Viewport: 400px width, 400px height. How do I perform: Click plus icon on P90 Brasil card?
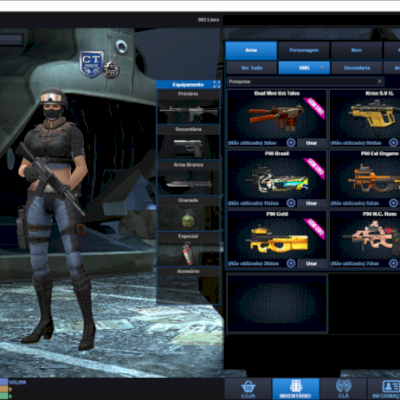(x=291, y=203)
